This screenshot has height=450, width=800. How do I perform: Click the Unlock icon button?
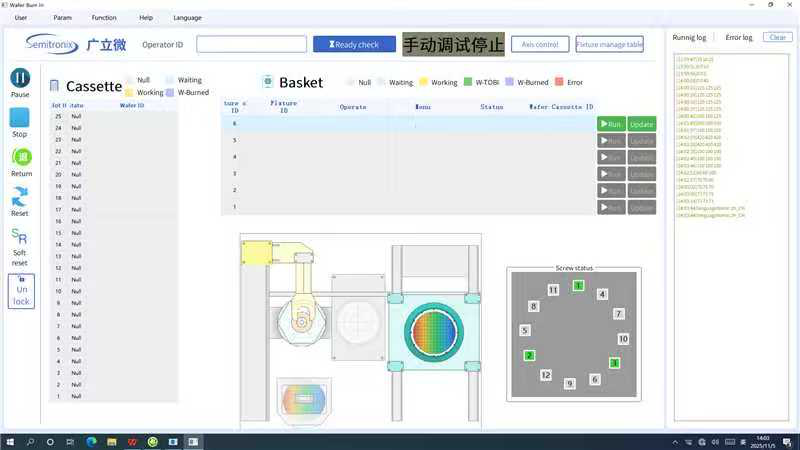click(x=21, y=290)
